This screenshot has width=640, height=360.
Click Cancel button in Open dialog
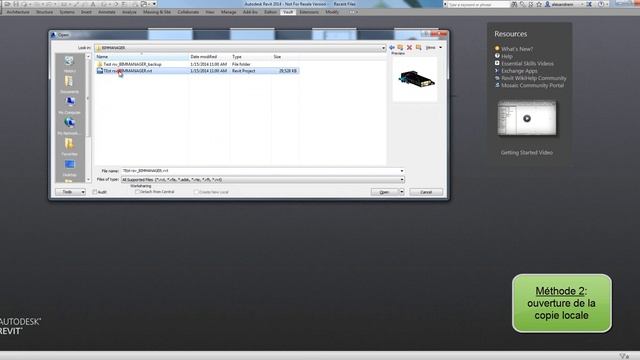pyautogui.click(x=426, y=192)
